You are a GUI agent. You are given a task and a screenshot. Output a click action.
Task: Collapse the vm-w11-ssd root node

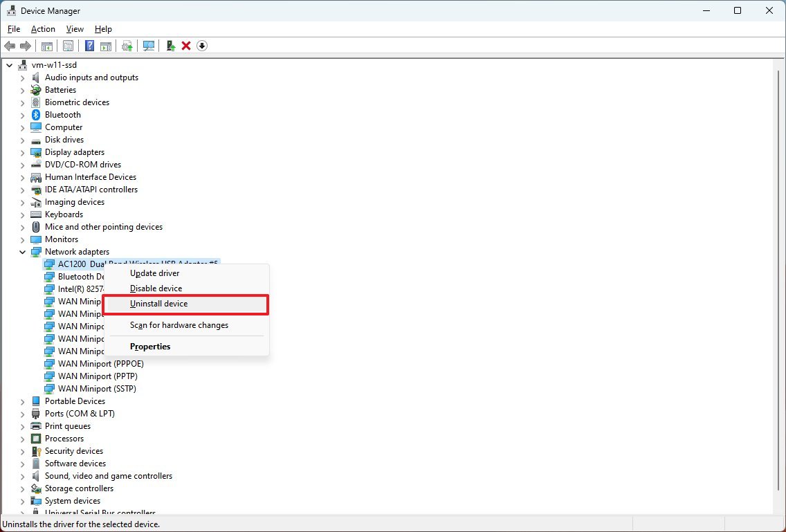click(9, 64)
